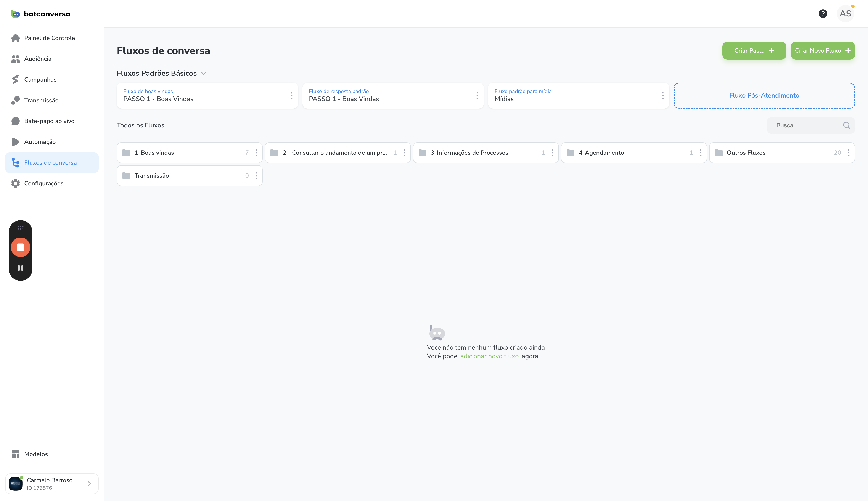The height and width of the screenshot is (501, 868).
Task: Click the search magnifier icon
Action: (846, 126)
